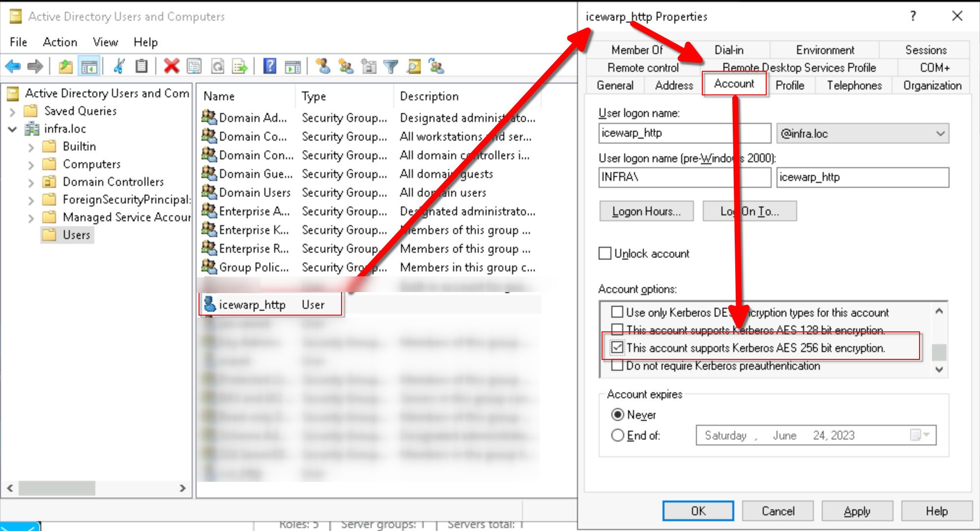Viewport: 980px width, 531px height.
Task: Expand the Computers tree node
Action: click(31, 164)
